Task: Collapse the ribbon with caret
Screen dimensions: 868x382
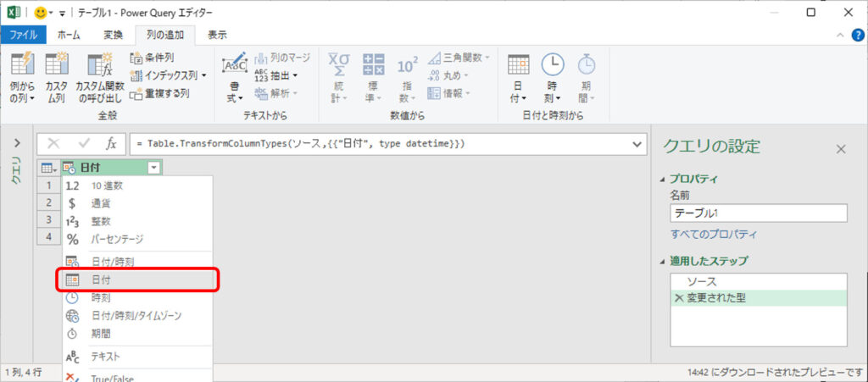Action: coord(841,35)
